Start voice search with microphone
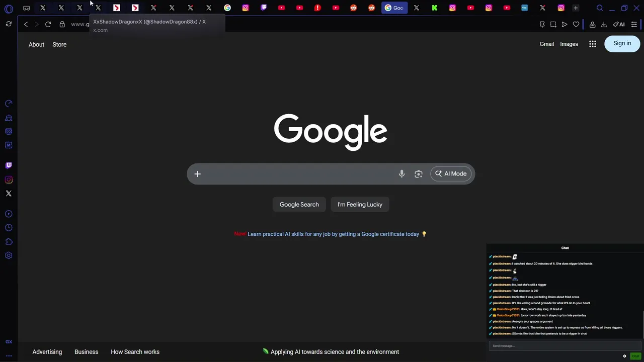This screenshot has height=362, width=644. click(401, 174)
